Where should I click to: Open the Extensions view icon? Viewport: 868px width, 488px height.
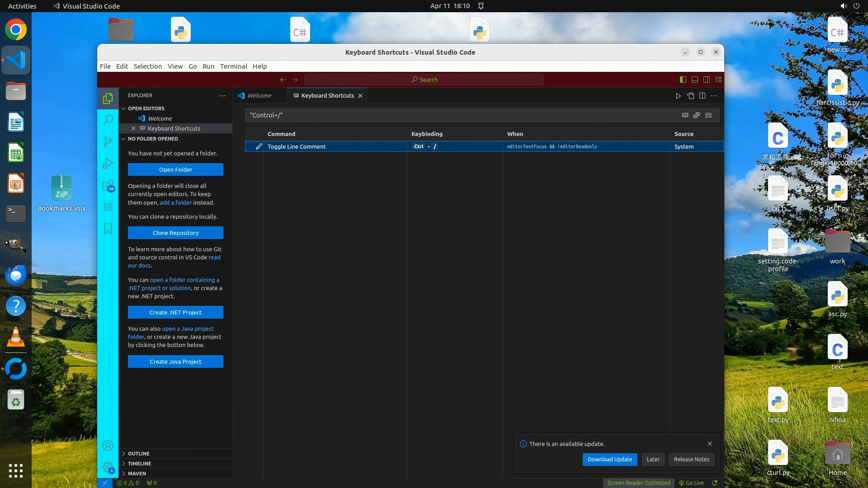pyautogui.click(x=108, y=186)
